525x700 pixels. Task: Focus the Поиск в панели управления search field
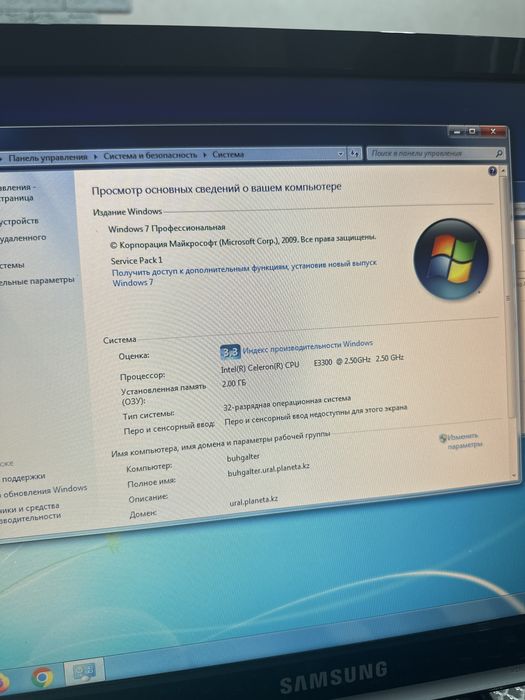click(x=432, y=153)
